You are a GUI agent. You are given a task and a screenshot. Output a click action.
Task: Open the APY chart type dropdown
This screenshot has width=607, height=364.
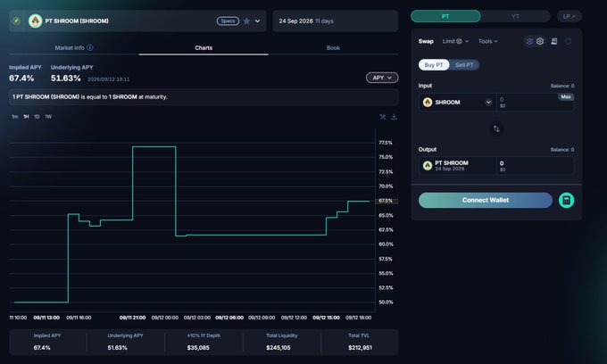click(x=382, y=78)
